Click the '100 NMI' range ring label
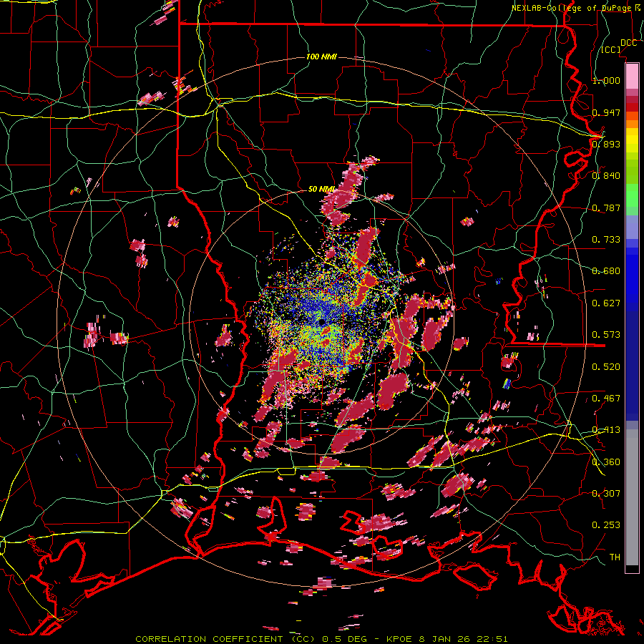 tap(321, 57)
